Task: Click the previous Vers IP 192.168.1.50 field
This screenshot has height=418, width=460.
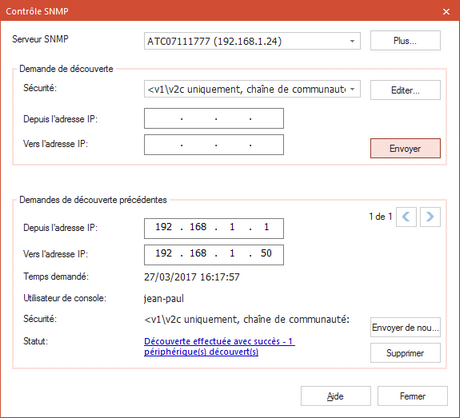Action: point(214,255)
